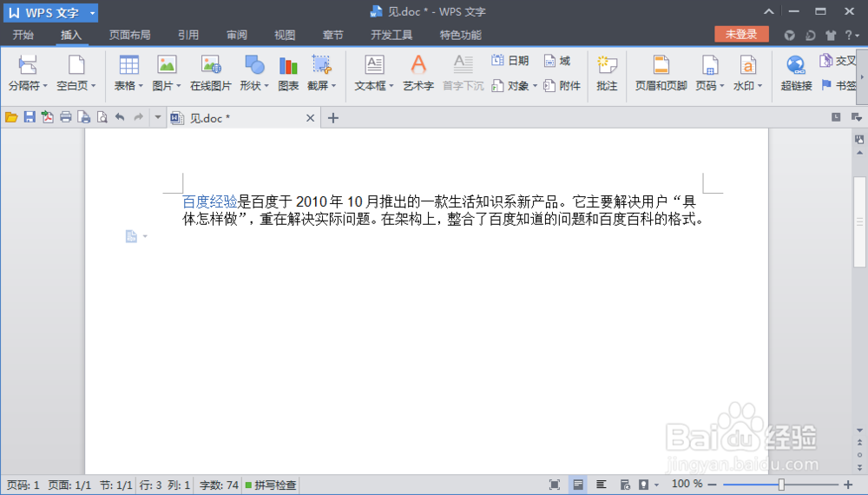Insert a field (域)
The width and height of the screenshot is (868, 495).
pyautogui.click(x=557, y=60)
